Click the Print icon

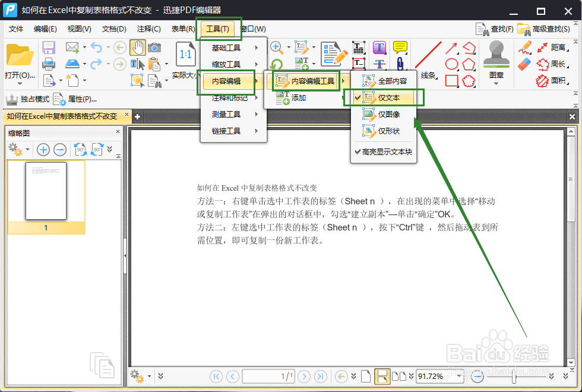49,64
